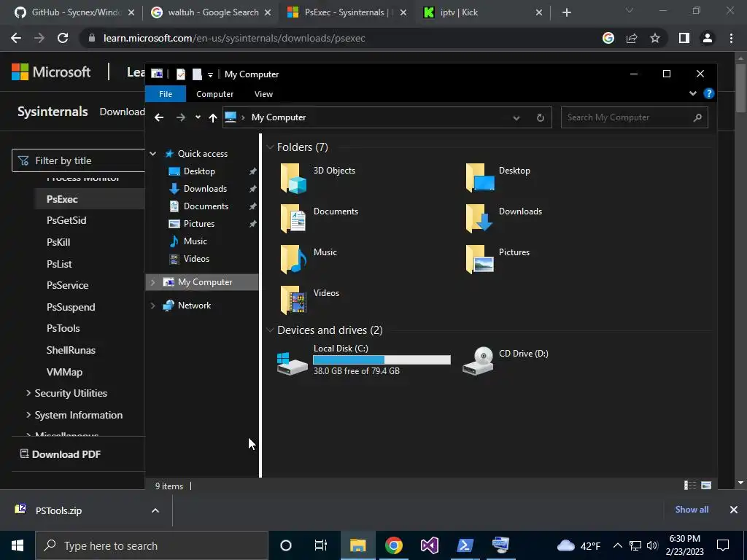Screen dimensions: 747x560
Task: Click Show all downloads
Action: click(x=692, y=510)
